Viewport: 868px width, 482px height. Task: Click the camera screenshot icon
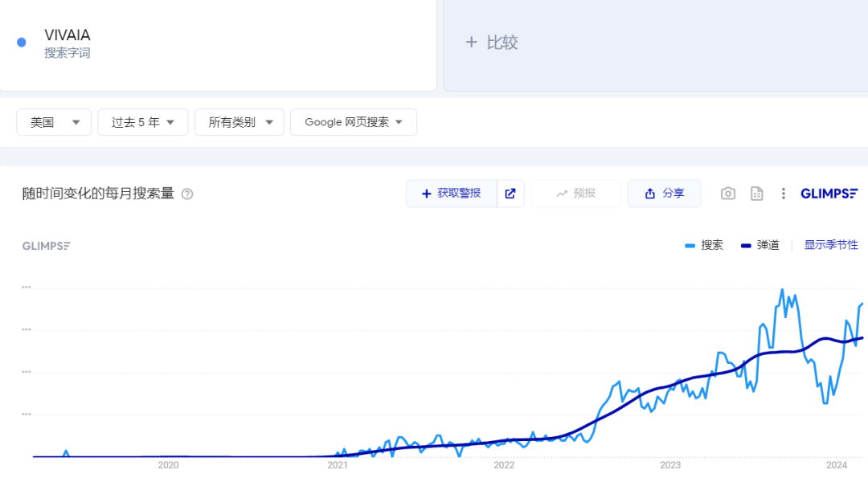click(728, 194)
